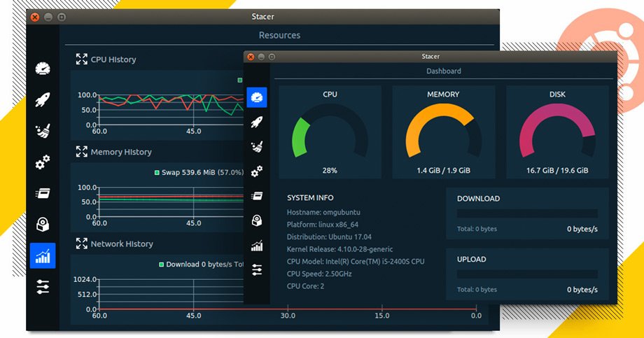Viewport: 644px width, 338px height.
Task: Click the Dashboard page title
Action: tap(444, 71)
